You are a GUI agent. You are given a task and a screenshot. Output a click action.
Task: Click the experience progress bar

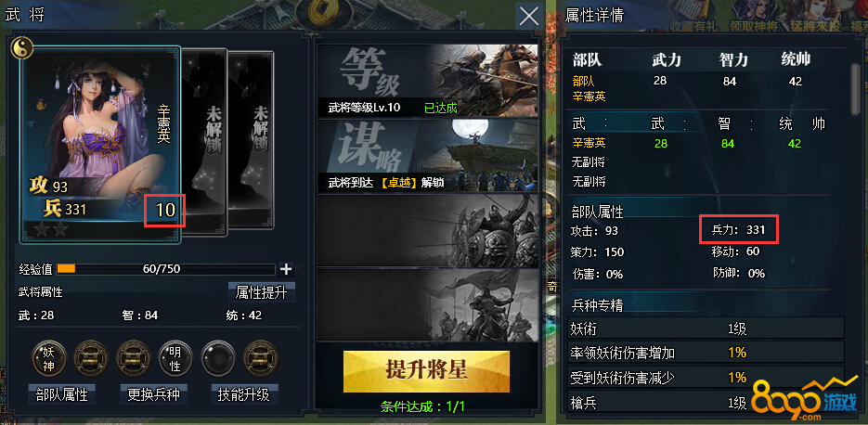click(165, 269)
